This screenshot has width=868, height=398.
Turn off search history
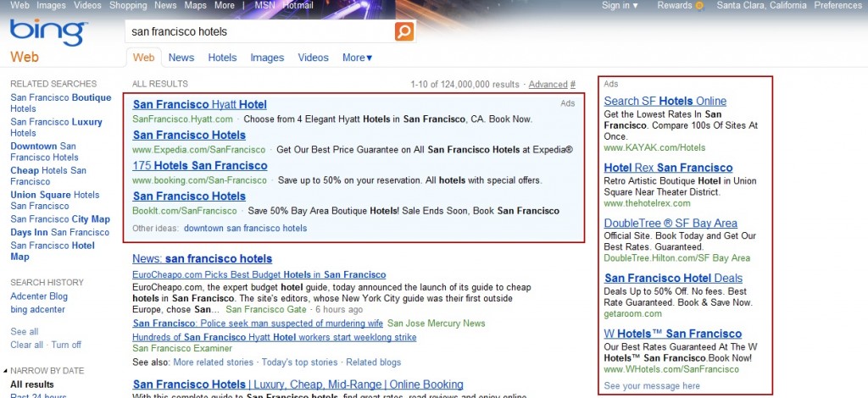pyautogui.click(x=66, y=345)
